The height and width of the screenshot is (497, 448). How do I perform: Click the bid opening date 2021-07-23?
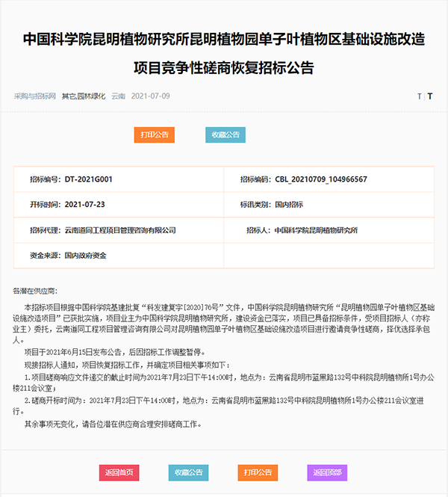(x=84, y=204)
